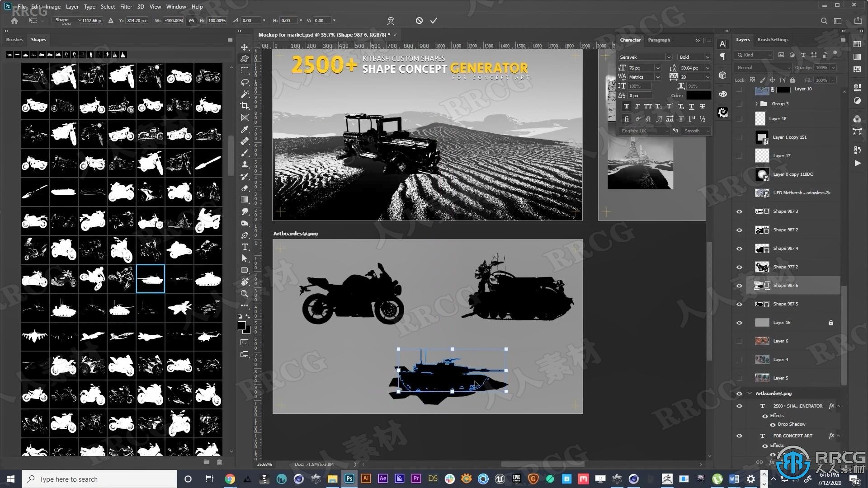Select the Horizontal Type tool
Image resolution: width=868 pixels, height=488 pixels.
click(x=245, y=247)
